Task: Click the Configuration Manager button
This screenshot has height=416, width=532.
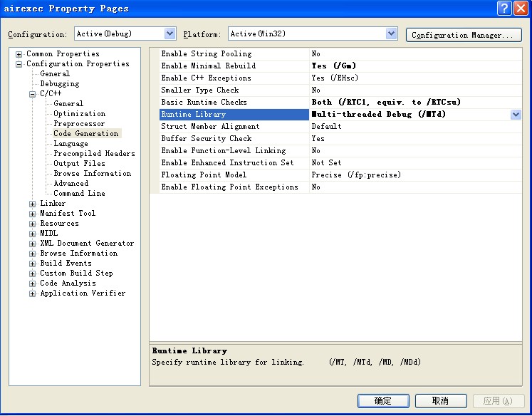Action: [x=464, y=35]
